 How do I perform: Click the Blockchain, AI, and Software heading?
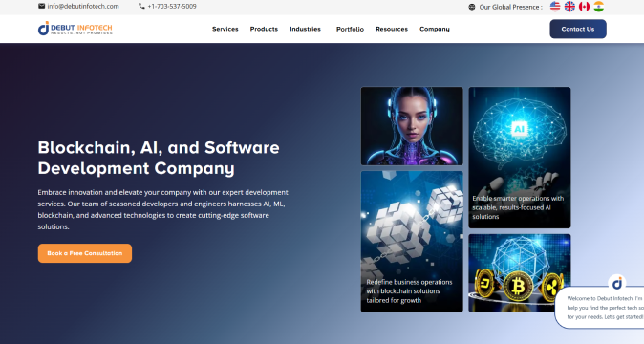[x=159, y=158]
